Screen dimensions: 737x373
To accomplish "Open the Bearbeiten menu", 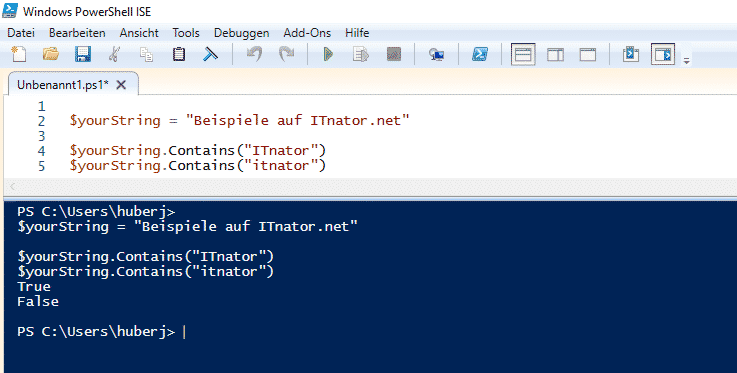I will click(77, 33).
